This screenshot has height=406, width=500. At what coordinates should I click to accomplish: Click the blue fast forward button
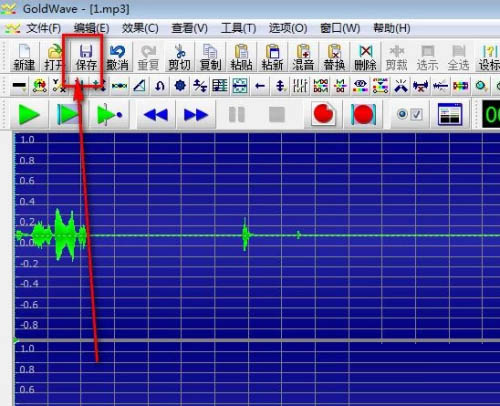click(196, 115)
